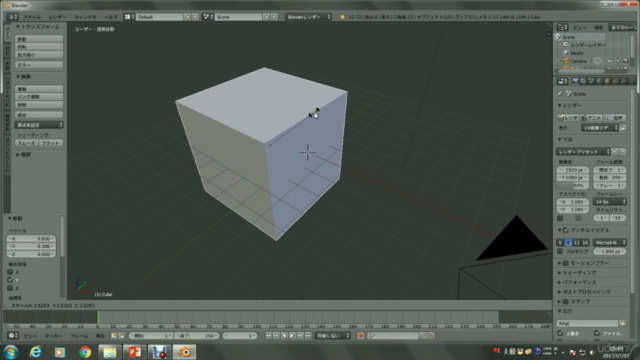Viewport: 640px width, 360px height.
Task: Select the Camera item in outliner
Action: [x=578, y=61]
